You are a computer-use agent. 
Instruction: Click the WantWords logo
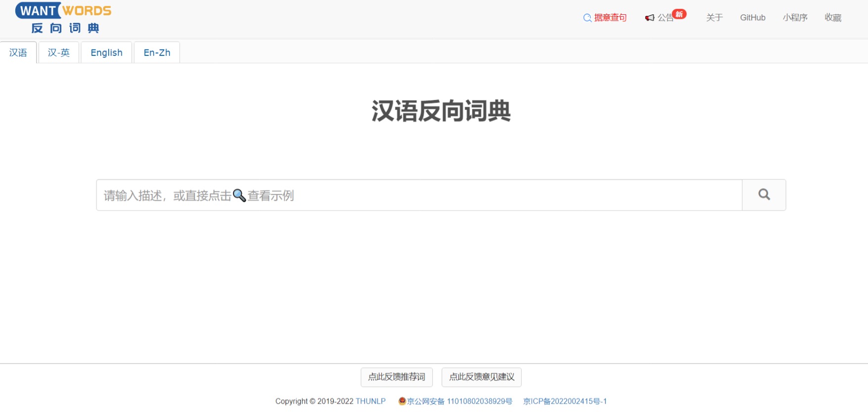pos(63,18)
